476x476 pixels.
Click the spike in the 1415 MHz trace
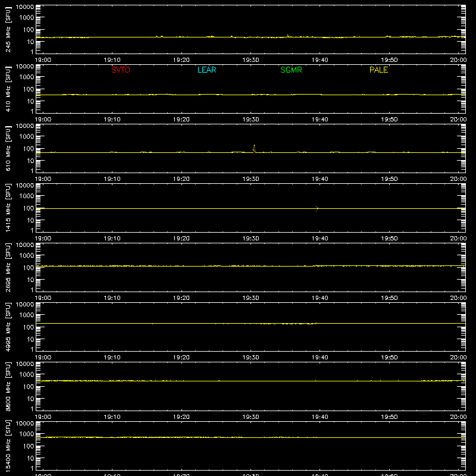pyautogui.click(x=317, y=208)
